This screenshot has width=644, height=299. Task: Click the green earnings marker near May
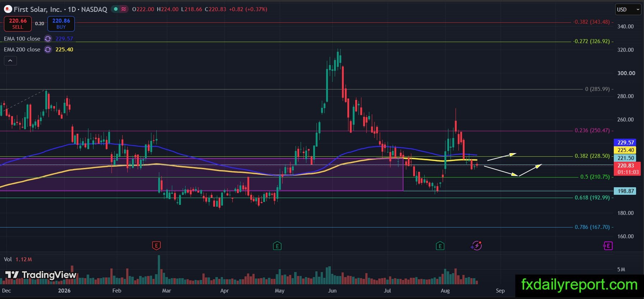point(277,246)
